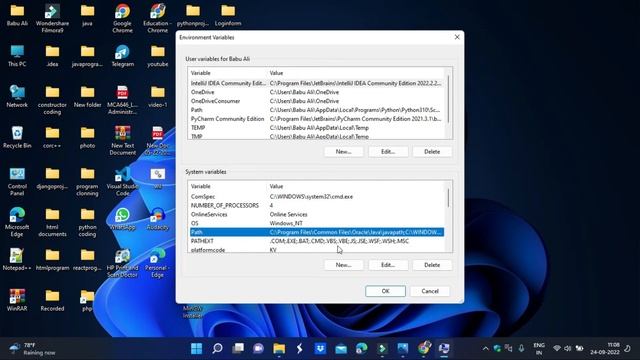Screen dimensions: 640x360
Task: Open Dropbox from the taskbar
Action: [320, 348]
